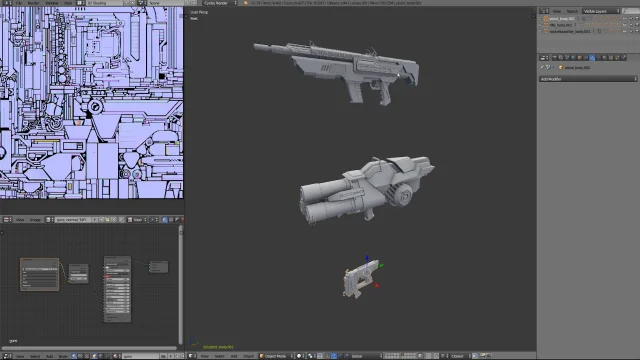Open the Cycles Render engine dropdown
The image size is (640, 360).
(x=220, y=3)
